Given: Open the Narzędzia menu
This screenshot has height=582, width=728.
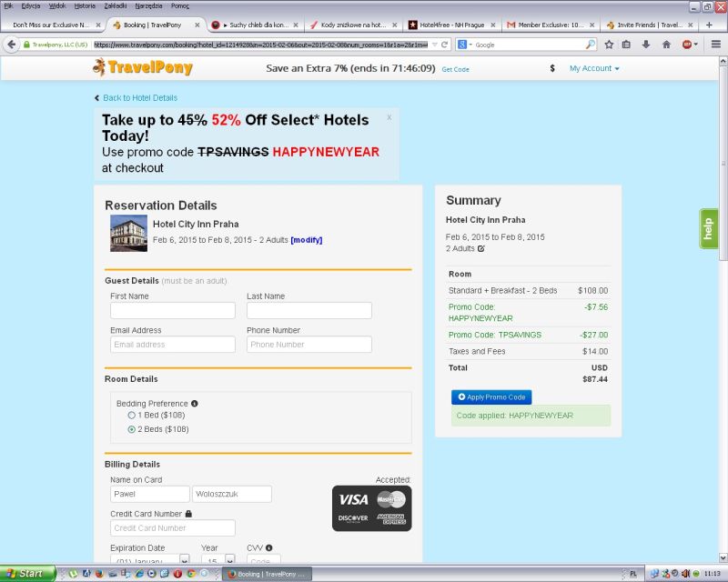Looking at the screenshot, I should coord(148,6).
